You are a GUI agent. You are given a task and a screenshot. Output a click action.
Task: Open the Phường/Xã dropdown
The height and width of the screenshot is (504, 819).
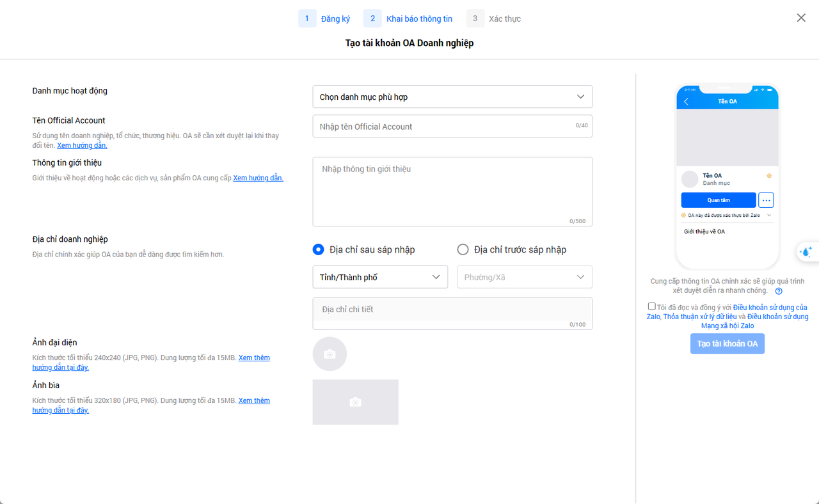[524, 277]
